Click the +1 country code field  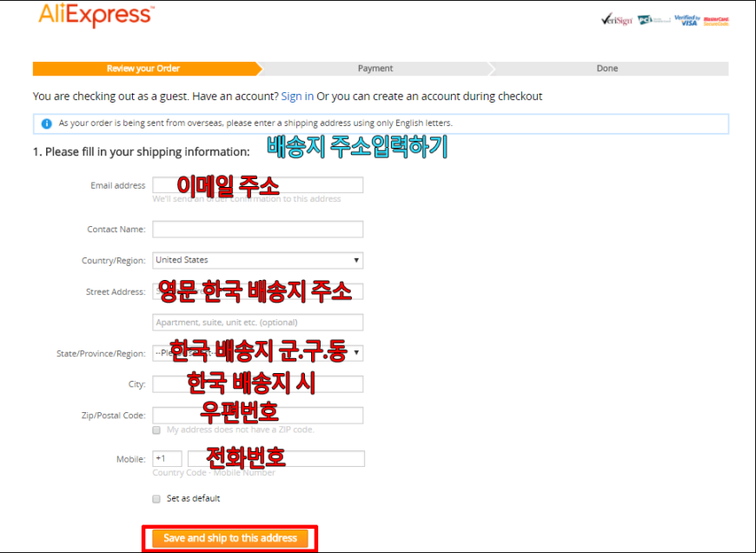(x=168, y=458)
